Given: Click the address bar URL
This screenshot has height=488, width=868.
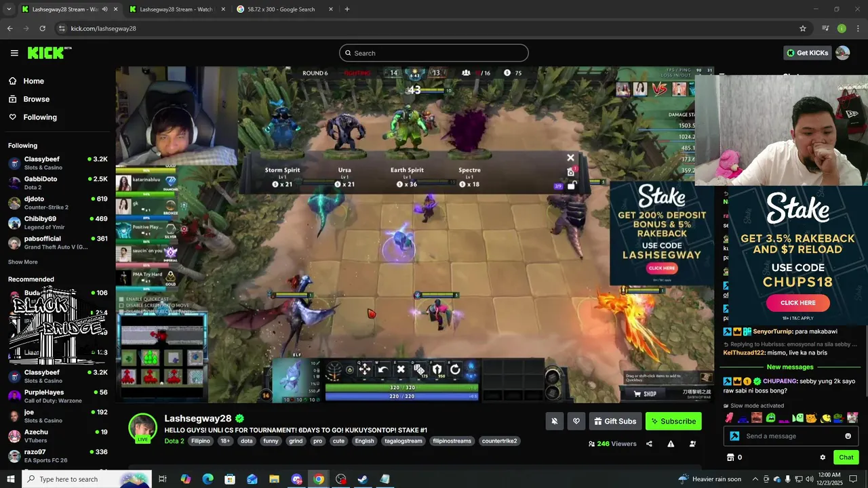Looking at the screenshot, I should [x=103, y=28].
